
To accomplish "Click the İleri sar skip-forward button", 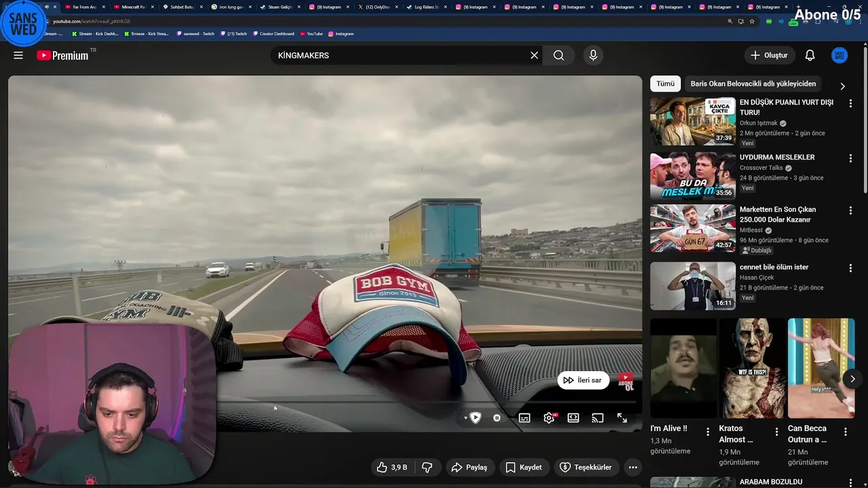I will click(583, 380).
